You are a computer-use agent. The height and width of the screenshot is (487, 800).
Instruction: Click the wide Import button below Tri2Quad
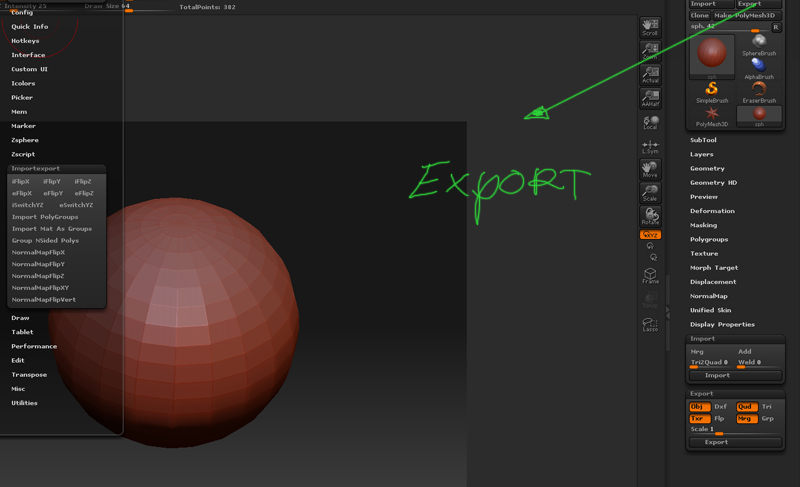[735, 375]
